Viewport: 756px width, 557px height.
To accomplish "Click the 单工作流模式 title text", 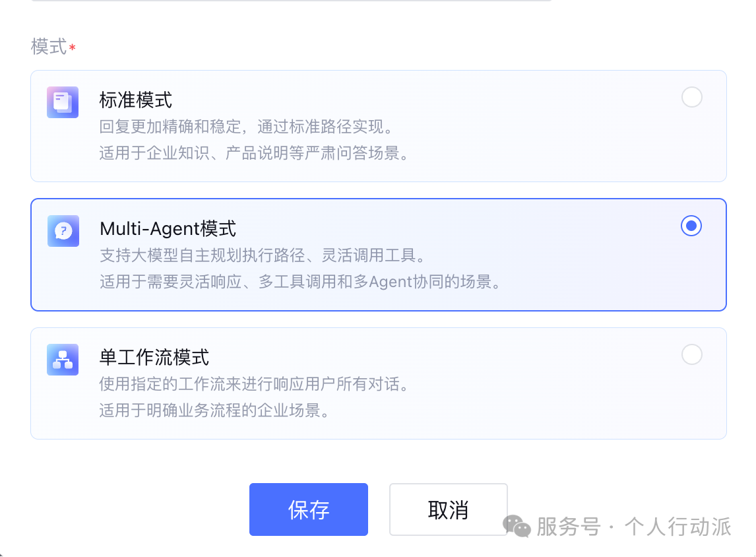I will (154, 358).
